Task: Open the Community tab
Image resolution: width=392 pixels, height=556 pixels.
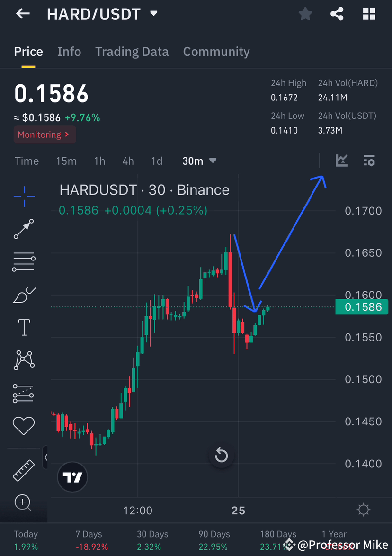Action: [216, 51]
